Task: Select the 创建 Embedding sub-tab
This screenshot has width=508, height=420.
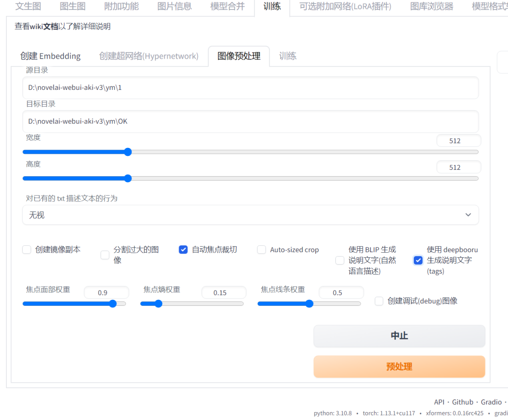Action: pos(51,56)
